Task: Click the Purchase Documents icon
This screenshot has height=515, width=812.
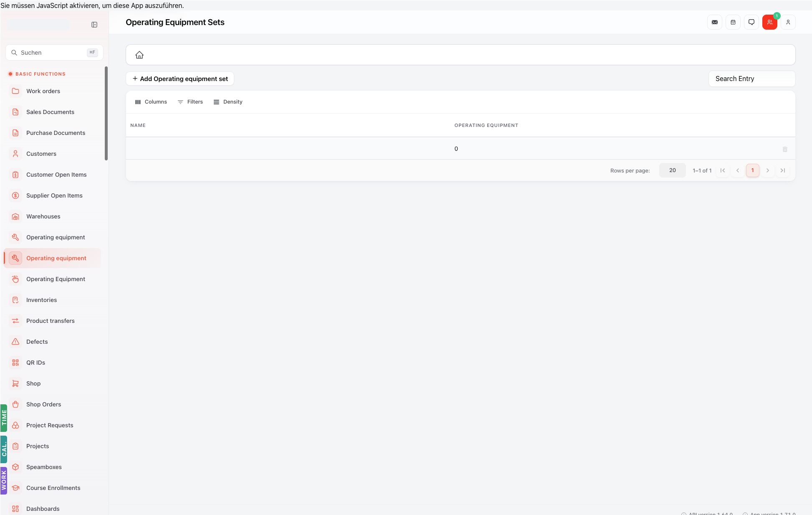Action: (15, 133)
